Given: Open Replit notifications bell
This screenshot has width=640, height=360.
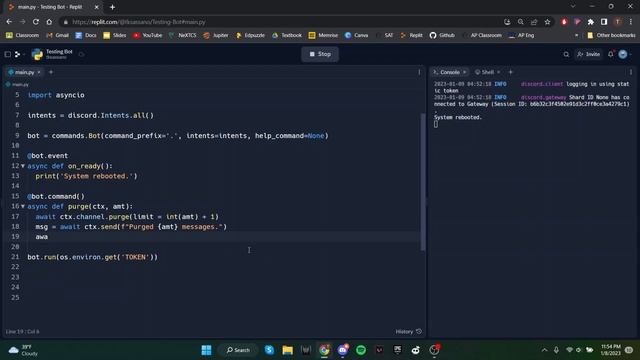Looking at the screenshot, I should (x=611, y=54).
